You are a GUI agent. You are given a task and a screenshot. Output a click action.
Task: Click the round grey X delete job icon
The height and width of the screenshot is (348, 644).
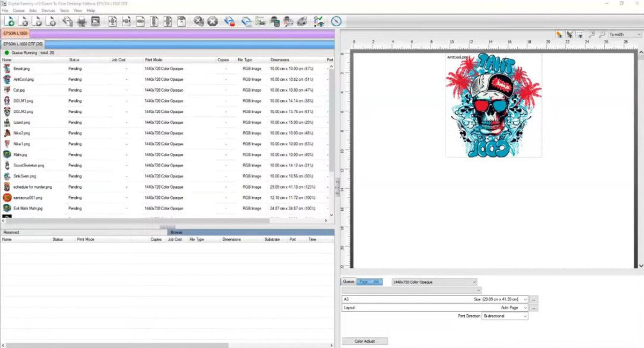pos(213,21)
